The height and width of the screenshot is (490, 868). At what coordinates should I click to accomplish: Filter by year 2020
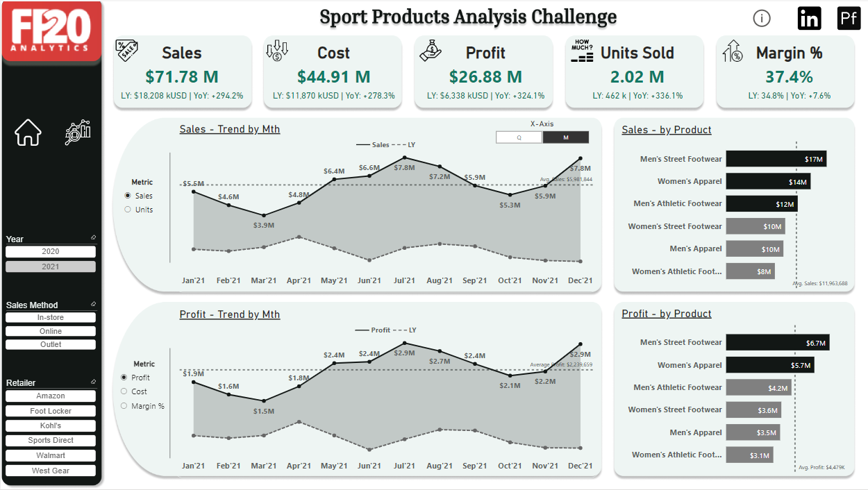(51, 252)
